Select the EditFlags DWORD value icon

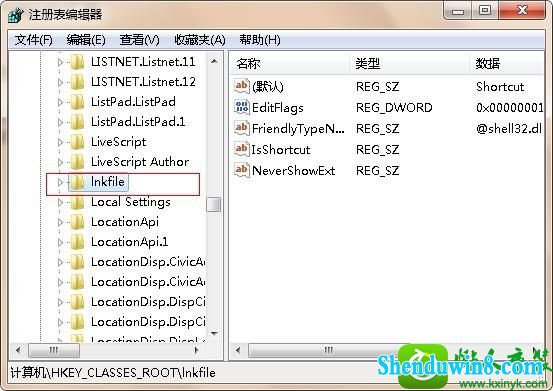(x=242, y=107)
